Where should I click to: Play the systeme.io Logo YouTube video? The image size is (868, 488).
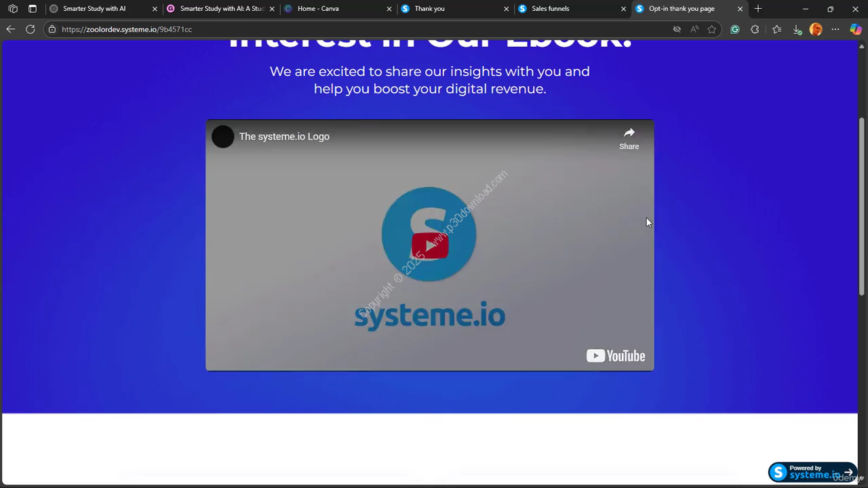pos(429,245)
